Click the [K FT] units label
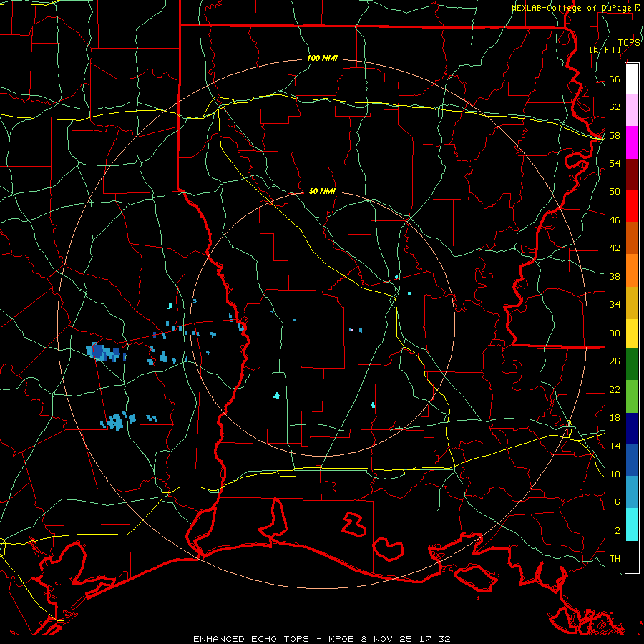Image resolution: width=644 pixels, height=644 pixels. (x=605, y=49)
